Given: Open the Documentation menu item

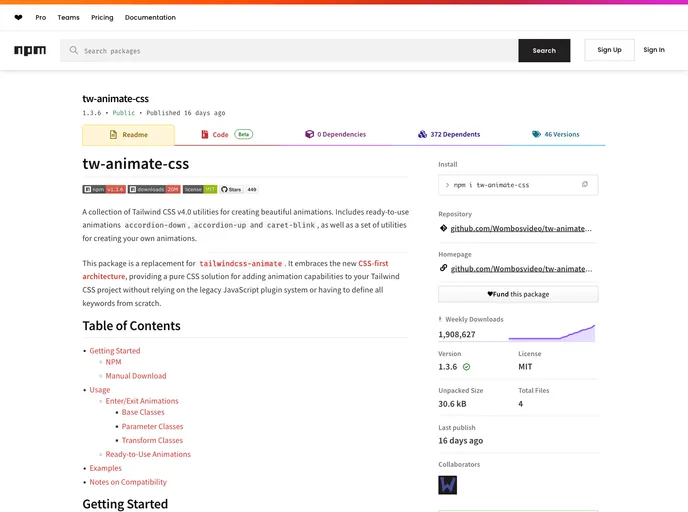Looking at the screenshot, I should coord(150,18).
